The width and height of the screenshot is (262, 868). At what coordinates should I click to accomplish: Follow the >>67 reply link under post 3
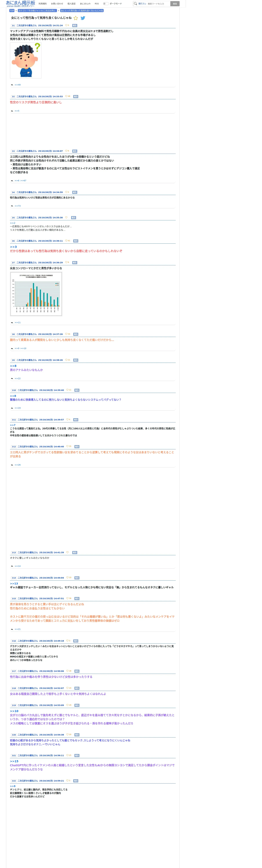pyautogui.click(x=23, y=181)
